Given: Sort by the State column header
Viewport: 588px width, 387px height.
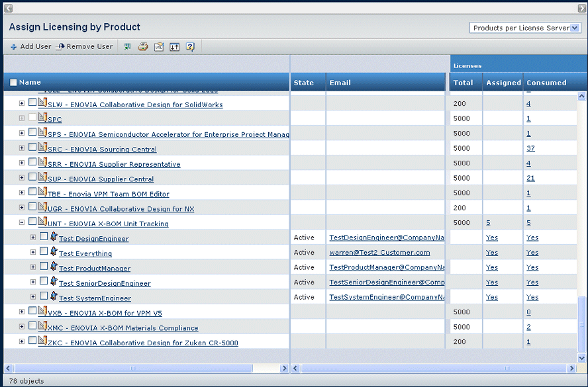Looking at the screenshot, I should [x=303, y=83].
